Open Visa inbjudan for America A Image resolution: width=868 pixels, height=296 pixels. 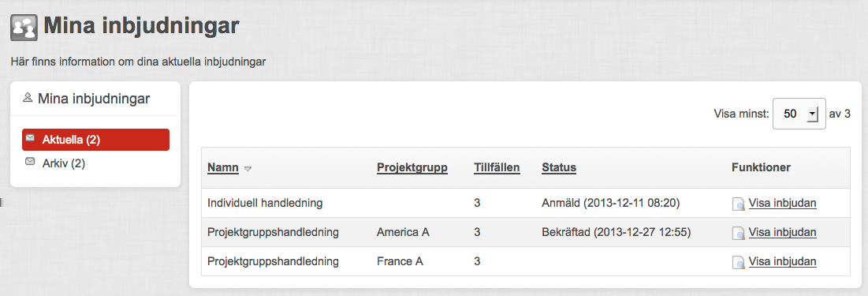tap(783, 232)
